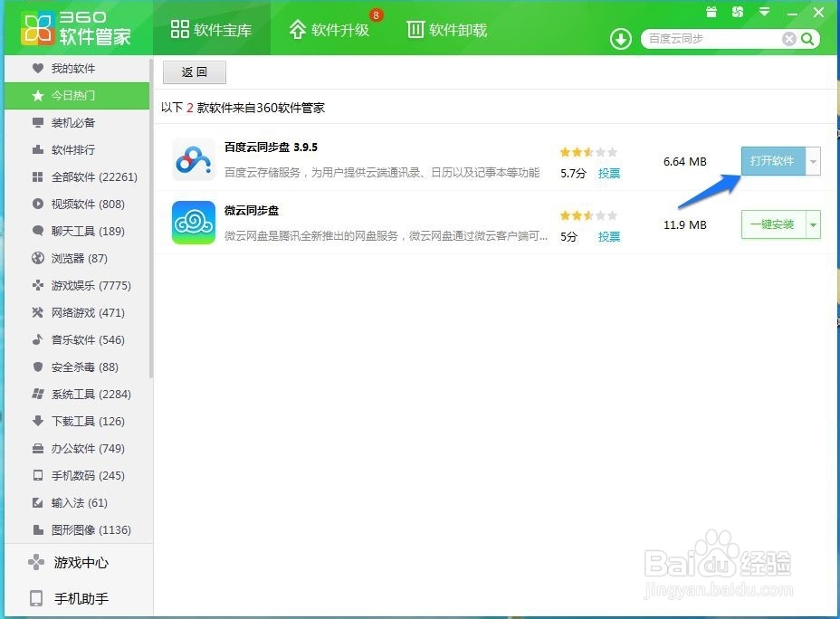The height and width of the screenshot is (619, 840).
Task: Clear the search box with the X icon
Action: (788, 39)
